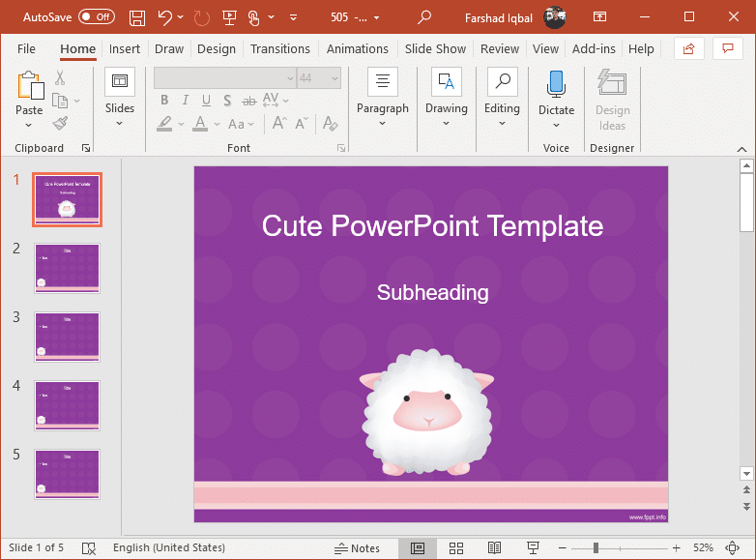The image size is (756, 560).
Task: Expand the Paste options arrow
Action: [x=29, y=126]
